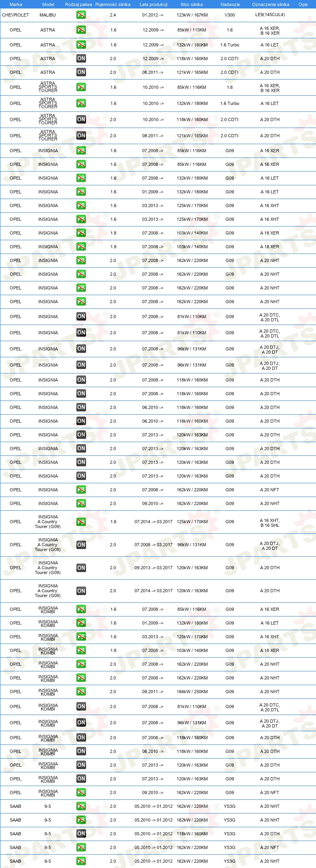Screen dimensions: 316x868
Task: Click the Pojemność silnika column header
Action: (x=113, y=4)
